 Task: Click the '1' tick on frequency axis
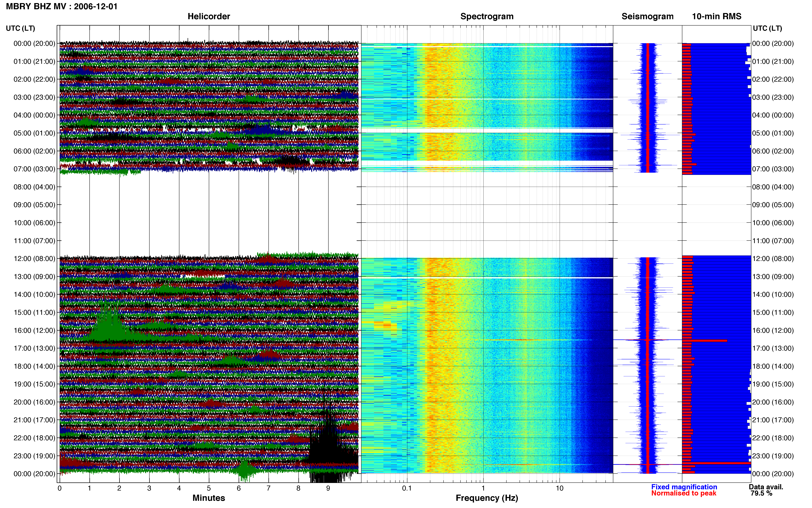483,488
